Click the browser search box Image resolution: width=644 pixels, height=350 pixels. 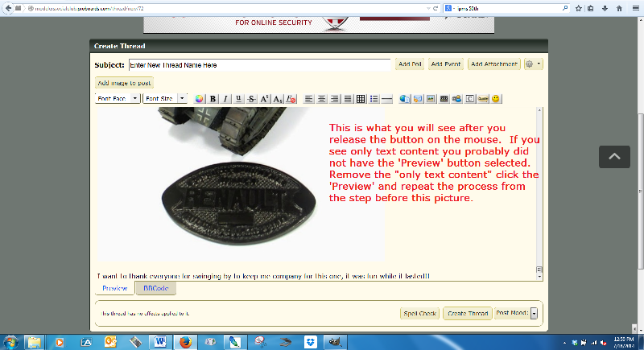click(508, 8)
